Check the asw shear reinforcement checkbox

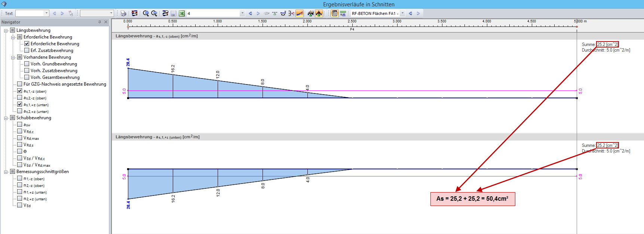(20, 124)
